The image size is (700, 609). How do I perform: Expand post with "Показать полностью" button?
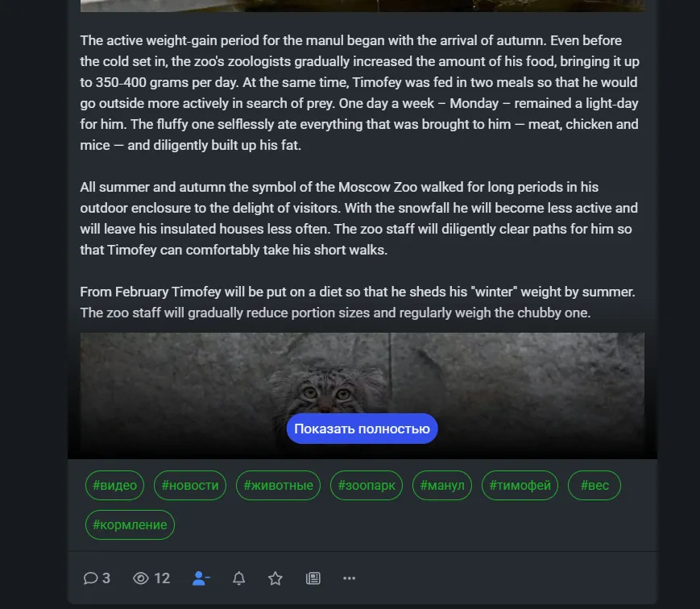[x=362, y=429]
